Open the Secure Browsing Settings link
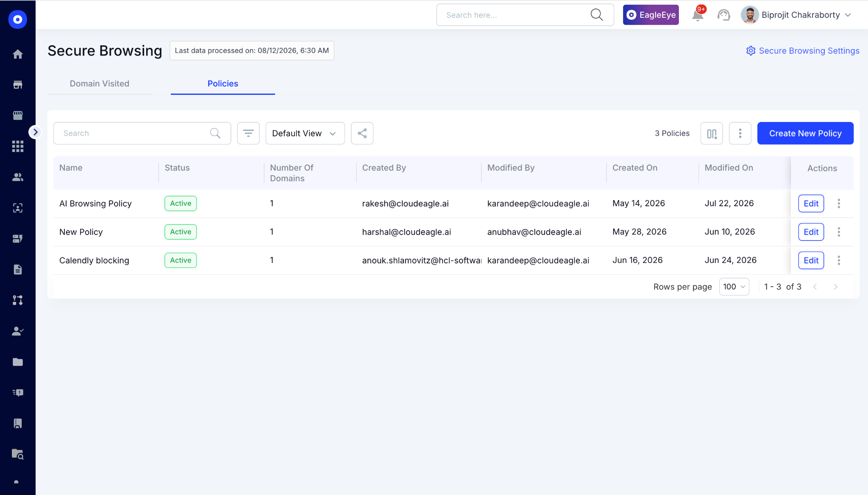This screenshot has height=495, width=868. pos(803,51)
